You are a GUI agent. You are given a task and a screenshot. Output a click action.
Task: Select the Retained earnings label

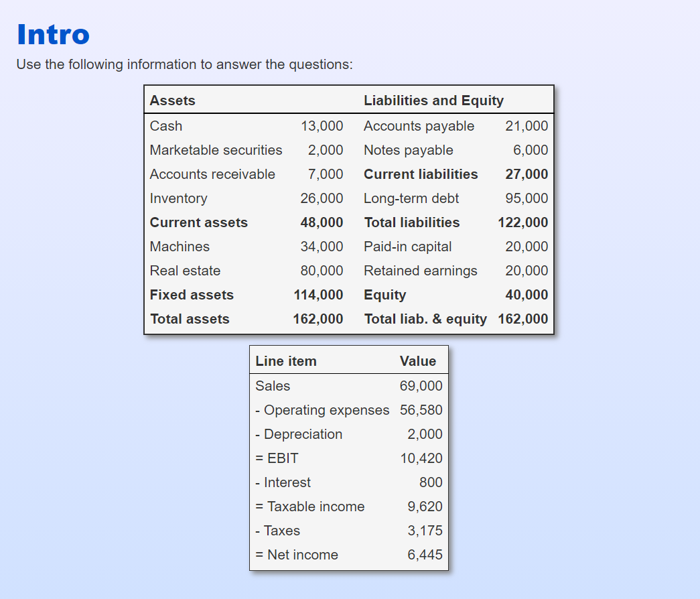click(421, 271)
